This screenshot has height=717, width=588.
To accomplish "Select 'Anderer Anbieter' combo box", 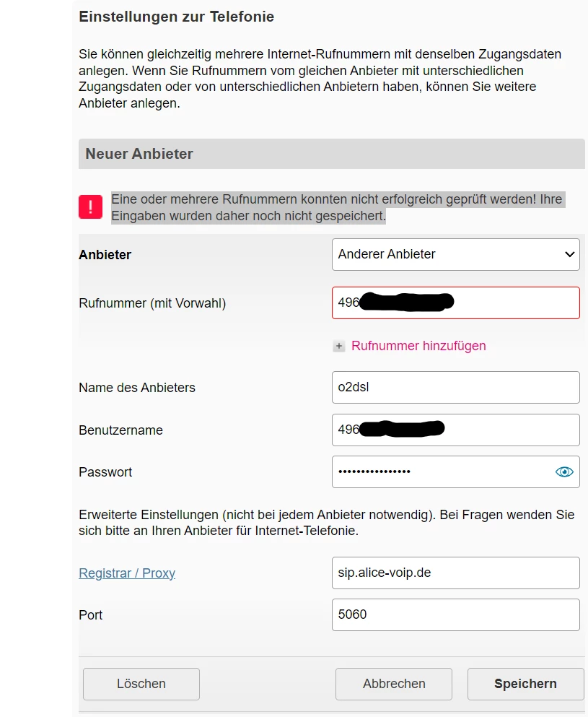I will [x=455, y=254].
